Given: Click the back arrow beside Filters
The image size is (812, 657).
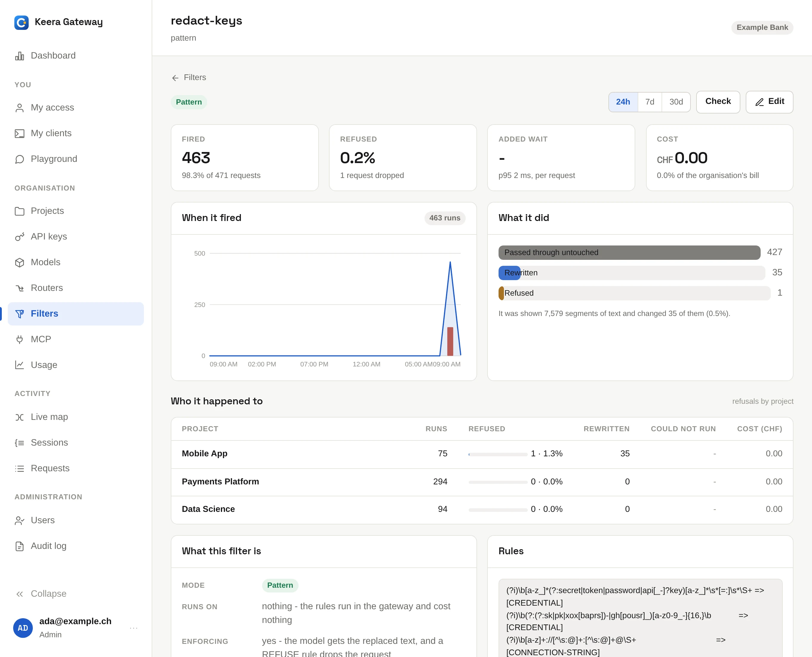Looking at the screenshot, I should (175, 78).
